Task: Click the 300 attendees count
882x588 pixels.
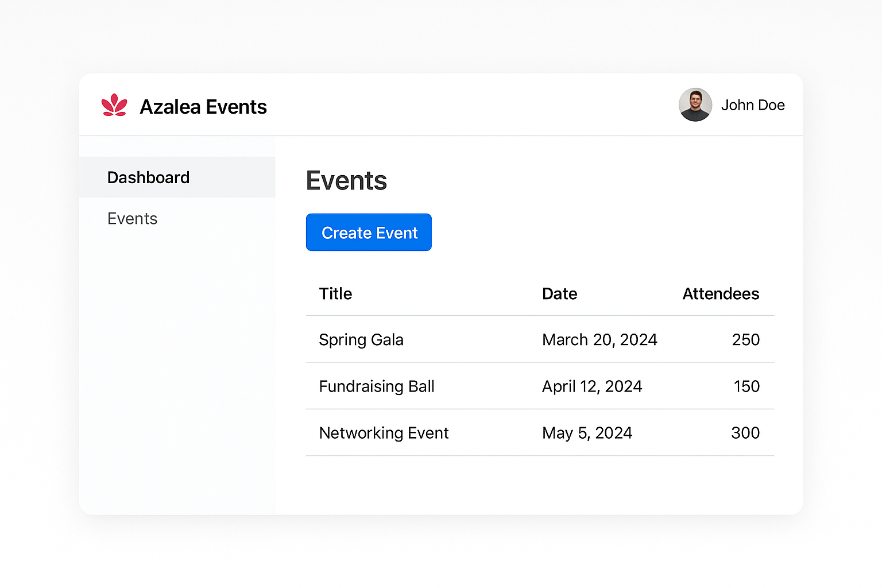Action: (x=745, y=433)
